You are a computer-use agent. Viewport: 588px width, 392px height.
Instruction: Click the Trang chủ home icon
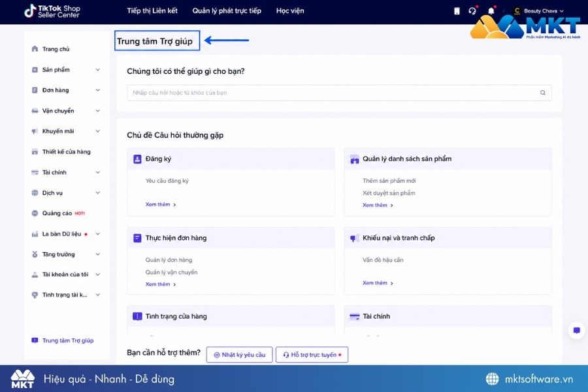point(35,49)
